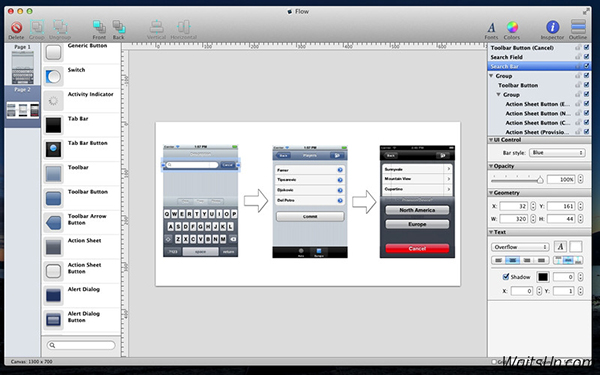The height and width of the screenshot is (375, 600).
Task: Open the Fonts panel
Action: coord(491,28)
